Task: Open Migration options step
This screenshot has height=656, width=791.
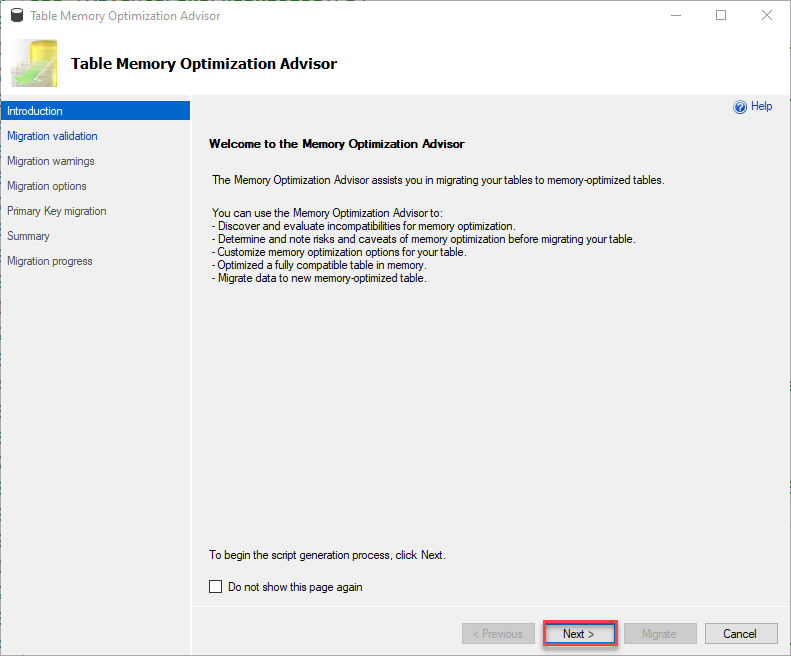Action: pyautogui.click(x=47, y=186)
